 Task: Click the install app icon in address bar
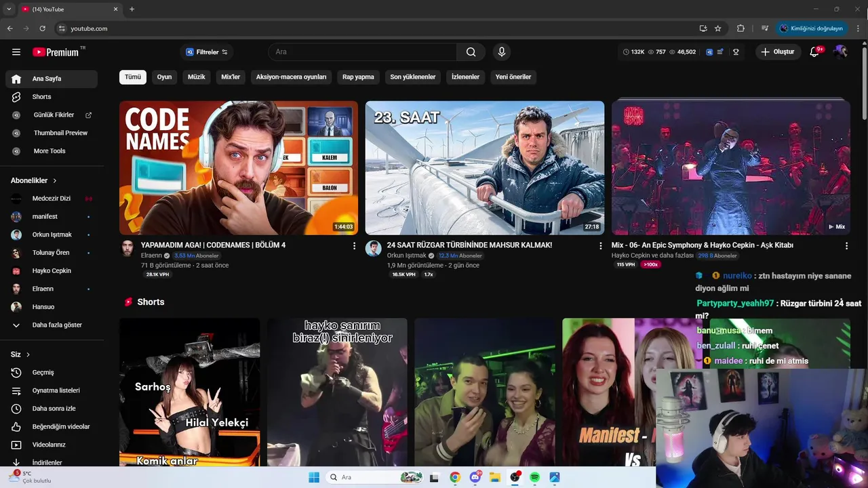click(x=703, y=28)
